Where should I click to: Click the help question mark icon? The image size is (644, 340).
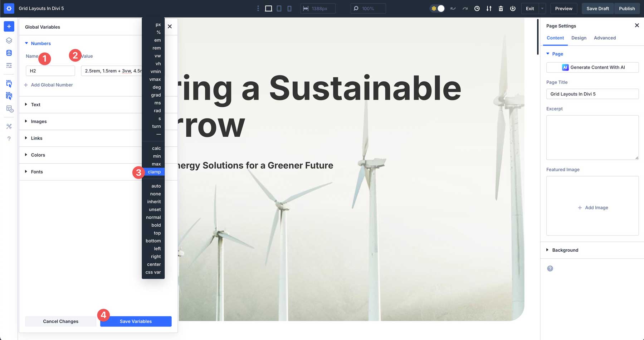coord(9,139)
